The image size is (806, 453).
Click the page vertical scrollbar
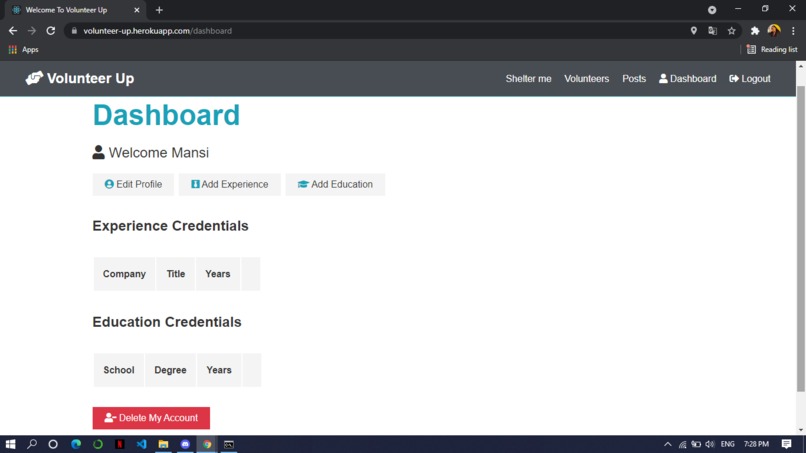(801, 239)
